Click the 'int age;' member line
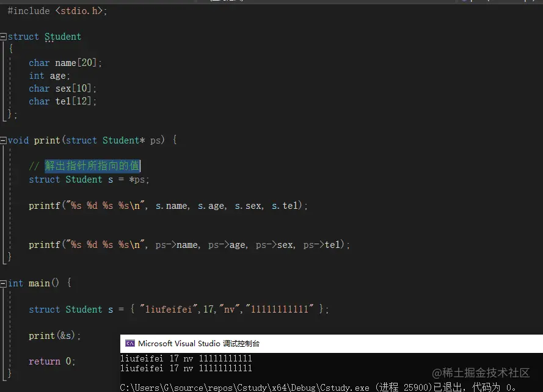543x392 pixels. [49, 76]
